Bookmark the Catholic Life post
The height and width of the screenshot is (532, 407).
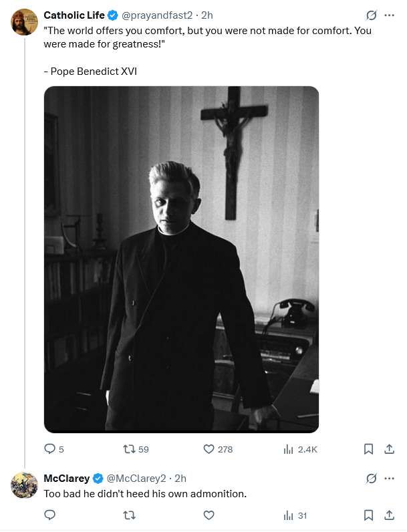coord(368,449)
